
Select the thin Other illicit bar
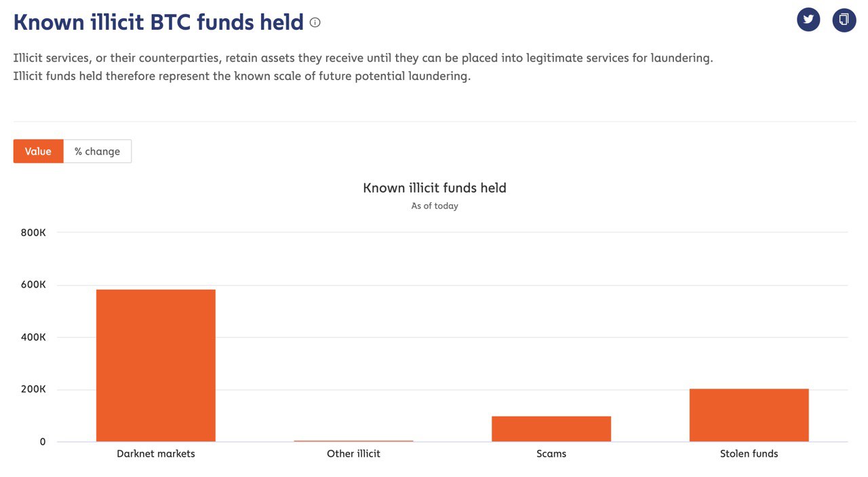click(x=353, y=441)
